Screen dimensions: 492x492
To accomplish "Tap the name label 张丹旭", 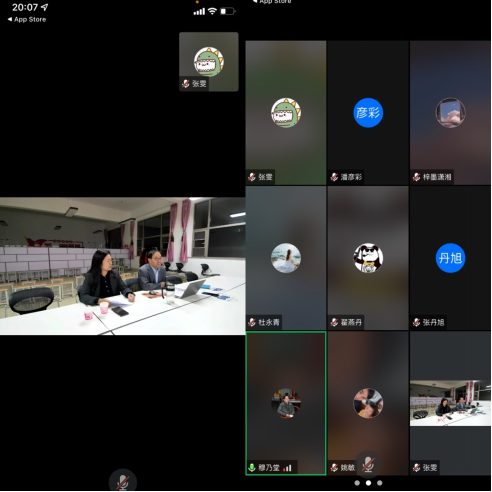I will coord(434,322).
